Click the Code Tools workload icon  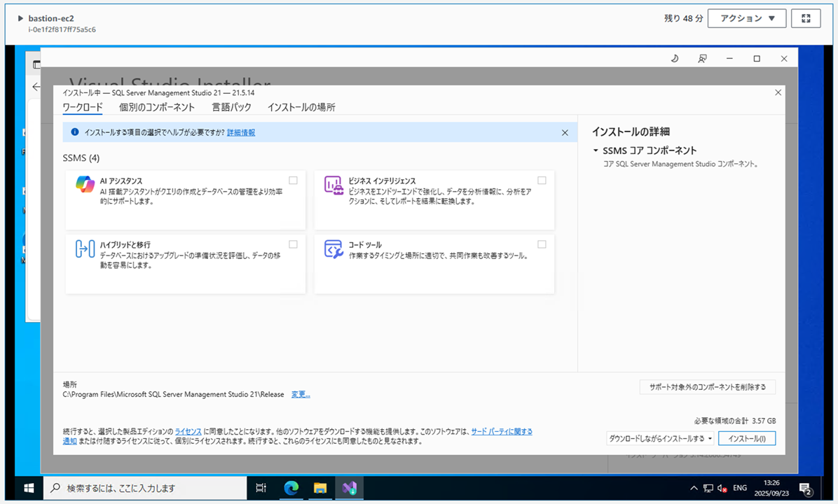334,249
